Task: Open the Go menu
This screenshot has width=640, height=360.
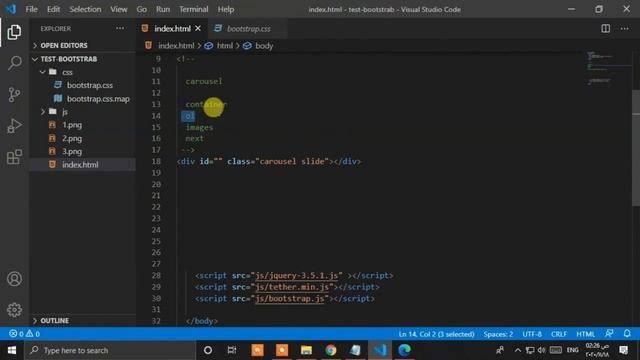Action: (141, 9)
